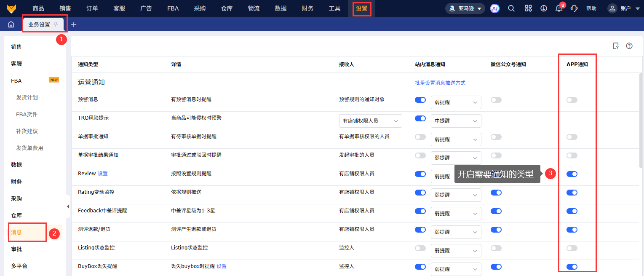Open the 中提醒 reminder level dropdown
Screen dimensions: 644x276
tap(456, 121)
